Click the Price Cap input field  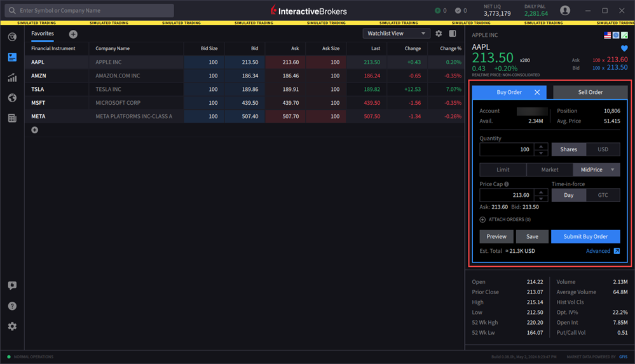click(x=507, y=195)
